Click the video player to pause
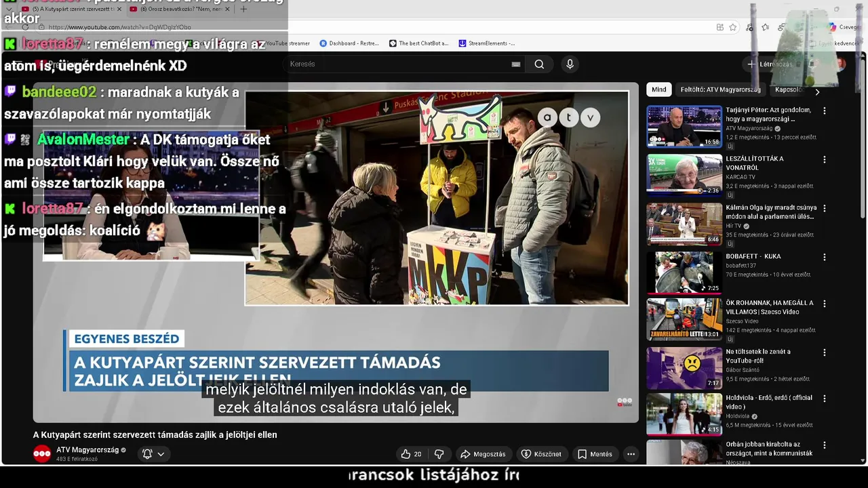This screenshot has height=488, width=868. pos(336,252)
